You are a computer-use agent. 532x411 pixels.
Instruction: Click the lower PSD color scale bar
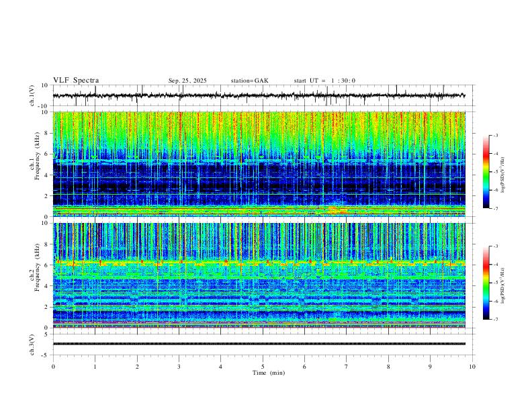[486, 283]
